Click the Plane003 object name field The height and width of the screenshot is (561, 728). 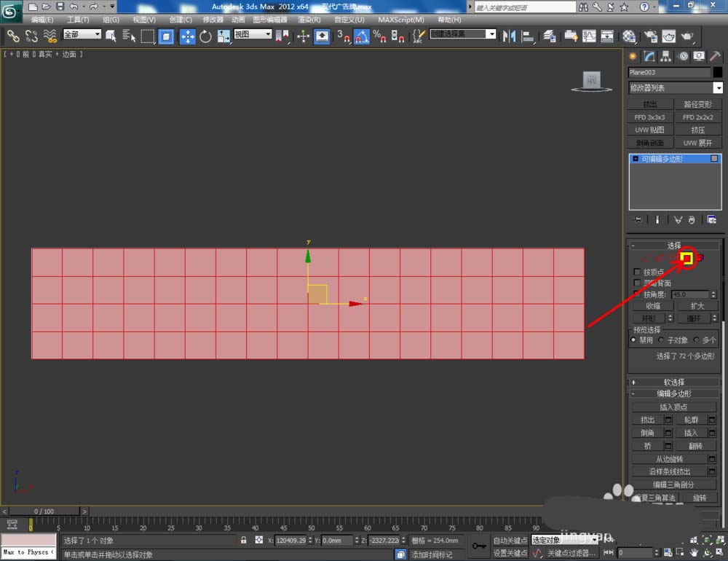point(669,72)
